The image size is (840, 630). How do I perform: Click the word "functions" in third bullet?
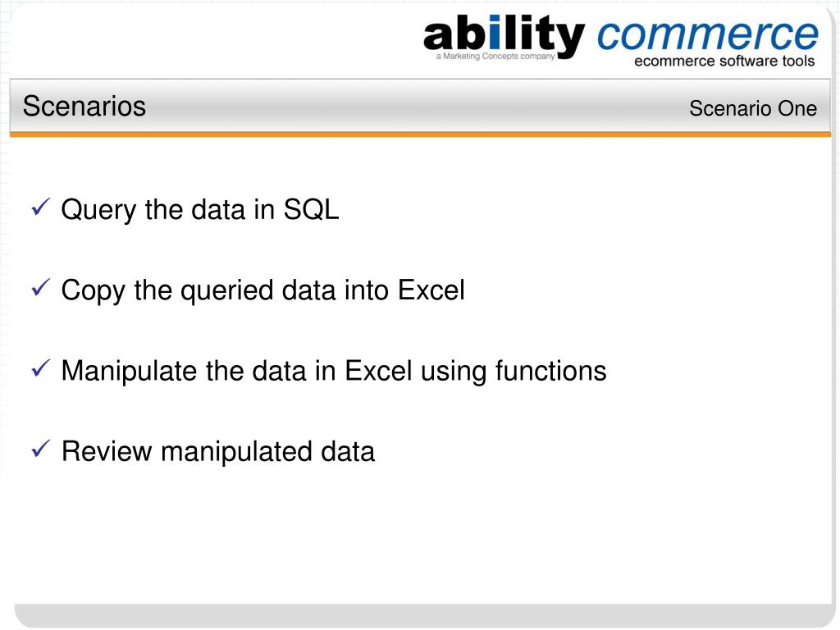coord(550,370)
